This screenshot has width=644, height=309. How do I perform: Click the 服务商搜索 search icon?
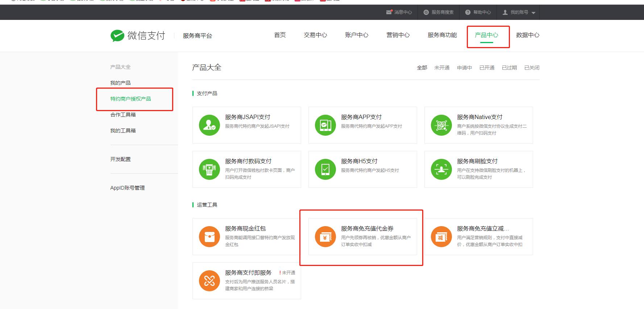pos(426,12)
